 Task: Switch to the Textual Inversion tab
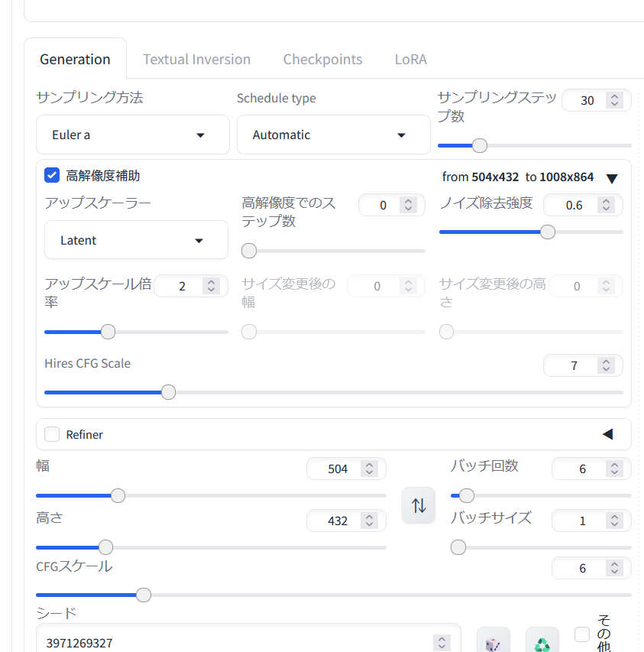[196, 60]
